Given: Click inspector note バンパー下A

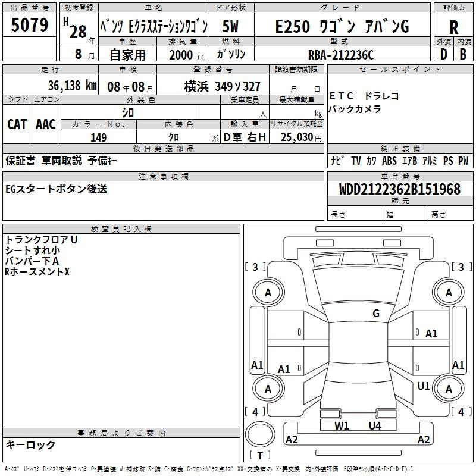Looking at the screenshot, I should (32, 261).
